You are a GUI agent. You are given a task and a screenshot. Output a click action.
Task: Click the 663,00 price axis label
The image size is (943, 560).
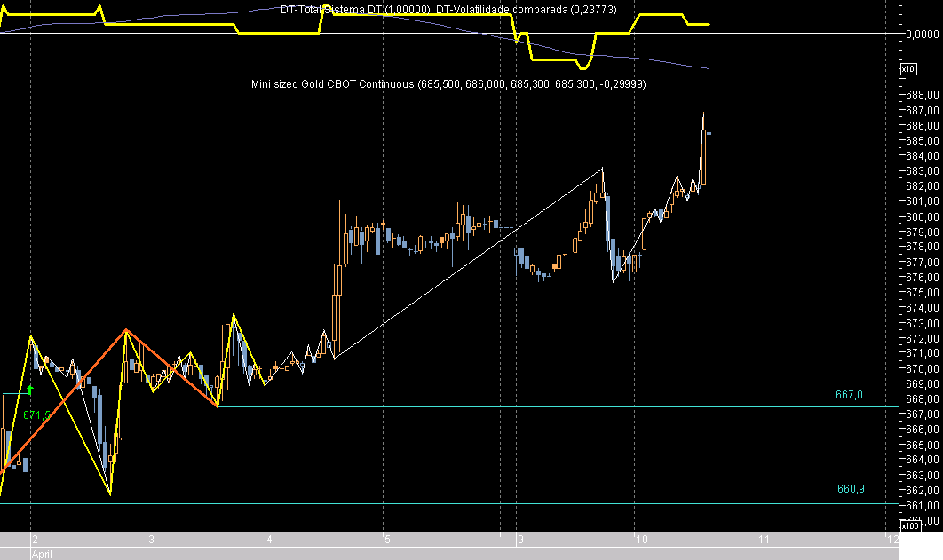tap(923, 476)
